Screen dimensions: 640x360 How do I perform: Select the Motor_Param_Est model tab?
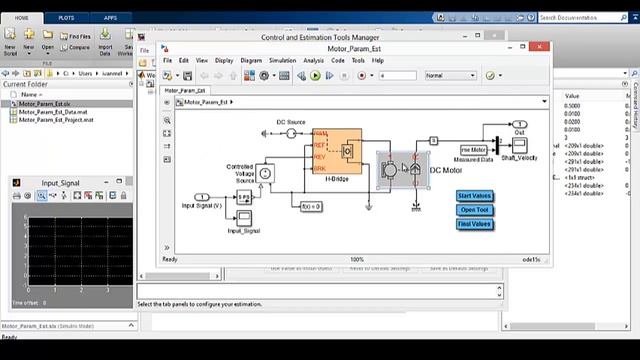[184, 90]
